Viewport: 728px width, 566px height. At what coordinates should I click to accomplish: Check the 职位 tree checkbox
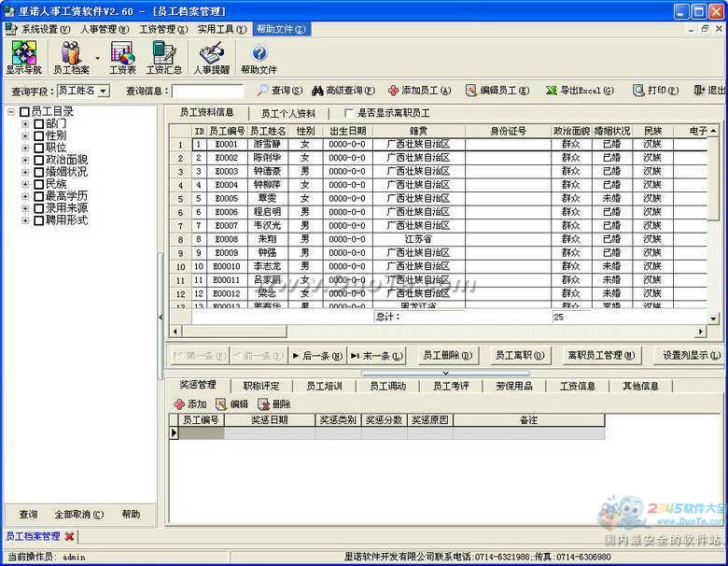(39, 149)
